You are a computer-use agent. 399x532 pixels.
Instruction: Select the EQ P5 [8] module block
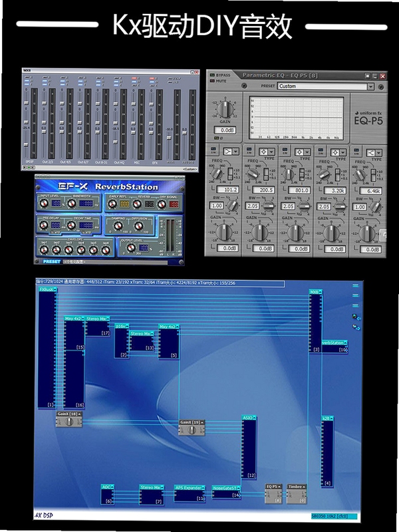[x=273, y=494]
